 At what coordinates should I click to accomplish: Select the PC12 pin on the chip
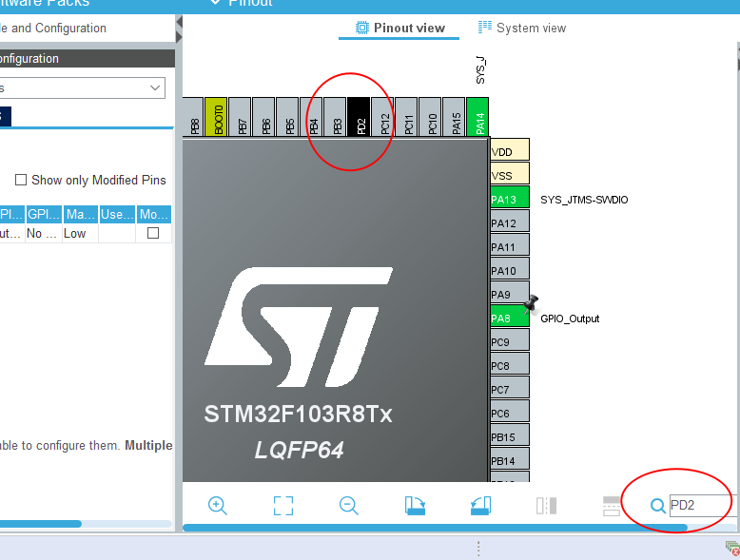(383, 117)
